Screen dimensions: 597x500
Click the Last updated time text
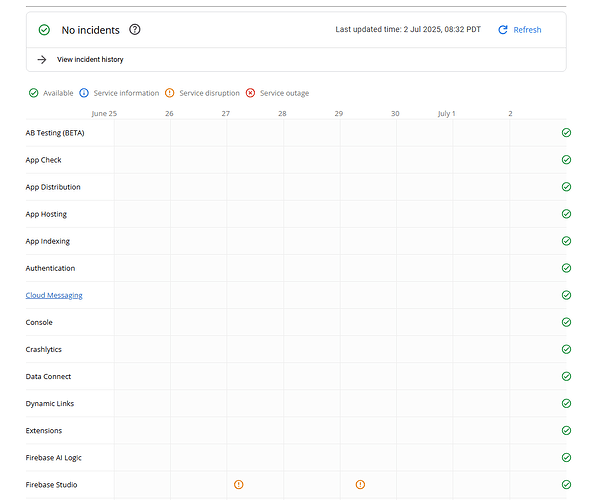pos(408,29)
